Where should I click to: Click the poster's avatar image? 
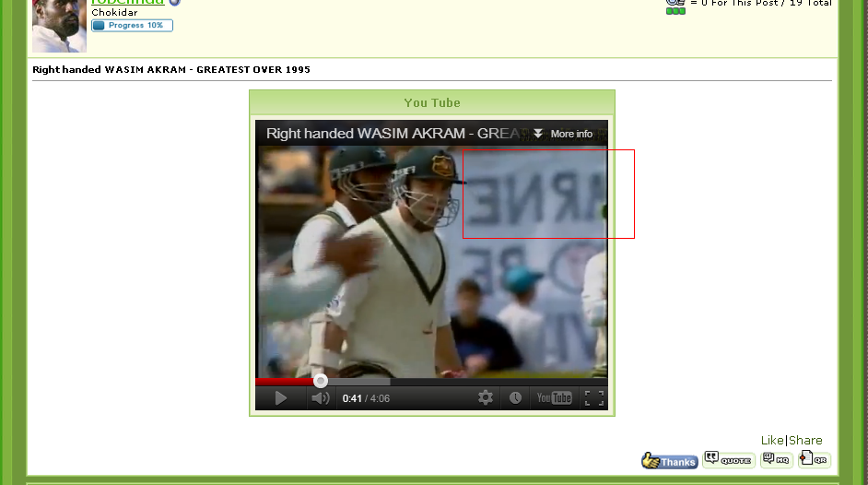[59, 26]
